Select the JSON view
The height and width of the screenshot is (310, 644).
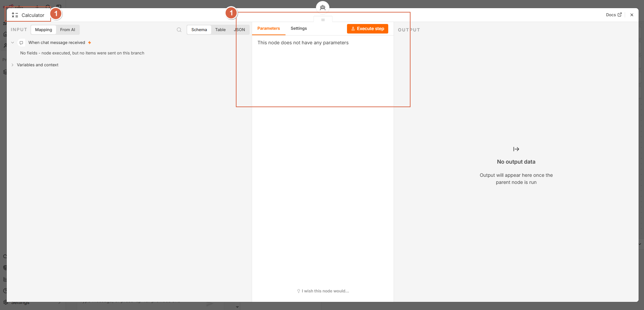(x=240, y=30)
